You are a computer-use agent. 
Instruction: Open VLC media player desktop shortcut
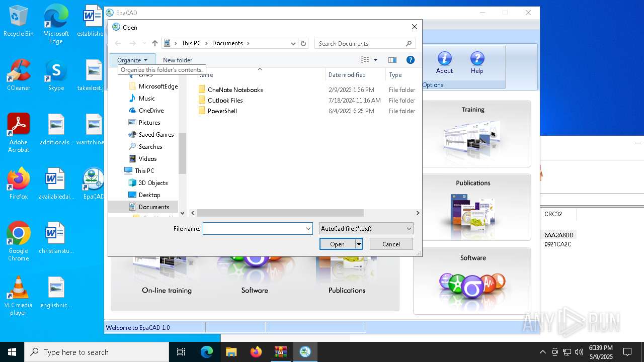click(19, 296)
